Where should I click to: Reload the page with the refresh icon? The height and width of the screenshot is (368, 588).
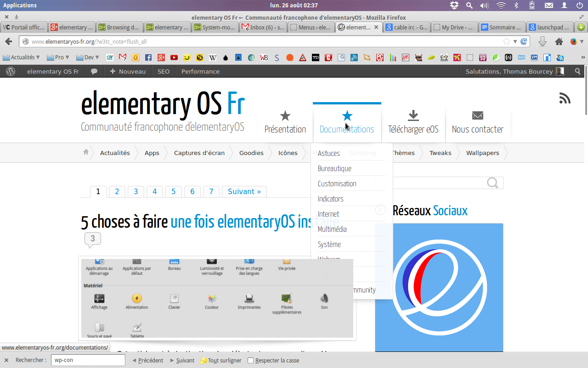[x=523, y=41]
